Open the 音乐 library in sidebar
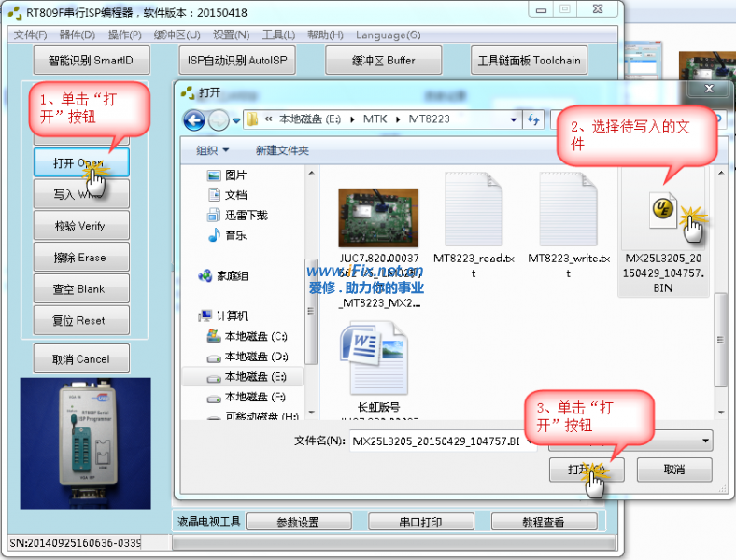736x560 pixels. 235,235
